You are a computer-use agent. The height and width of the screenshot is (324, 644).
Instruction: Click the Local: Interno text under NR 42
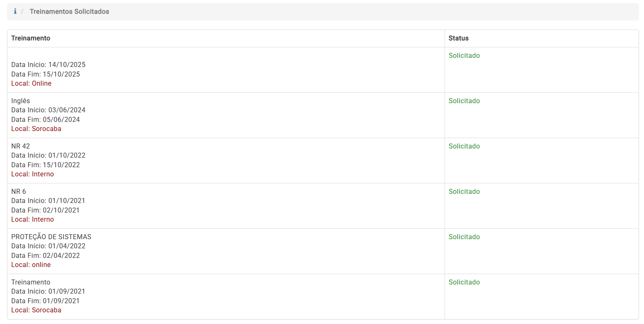(x=32, y=174)
